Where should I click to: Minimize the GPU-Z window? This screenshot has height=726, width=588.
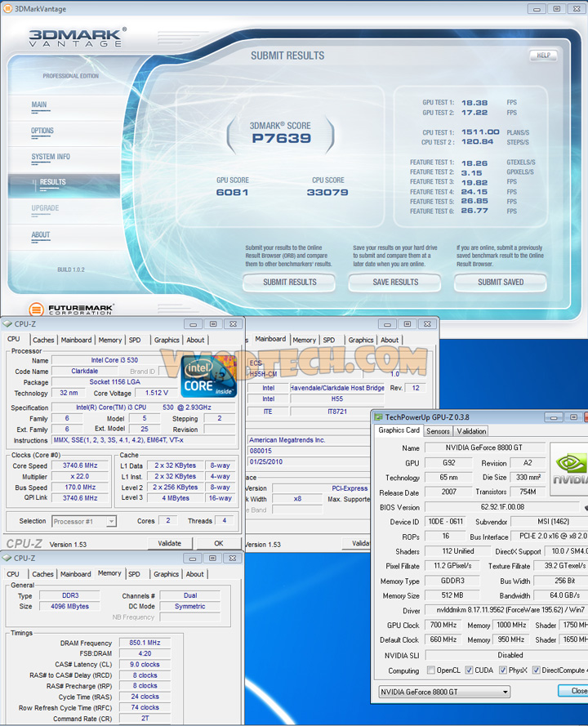coord(554,417)
